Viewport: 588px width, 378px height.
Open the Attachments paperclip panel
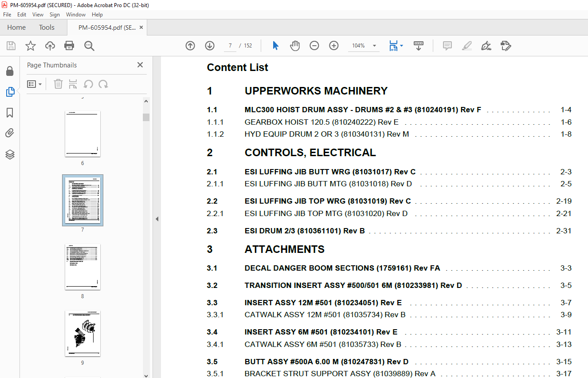click(10, 133)
